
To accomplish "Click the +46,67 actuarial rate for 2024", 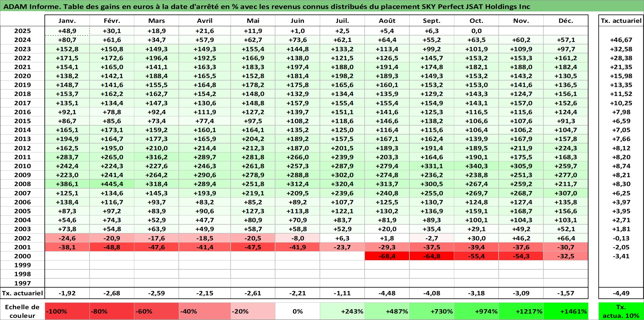I will [621, 40].
